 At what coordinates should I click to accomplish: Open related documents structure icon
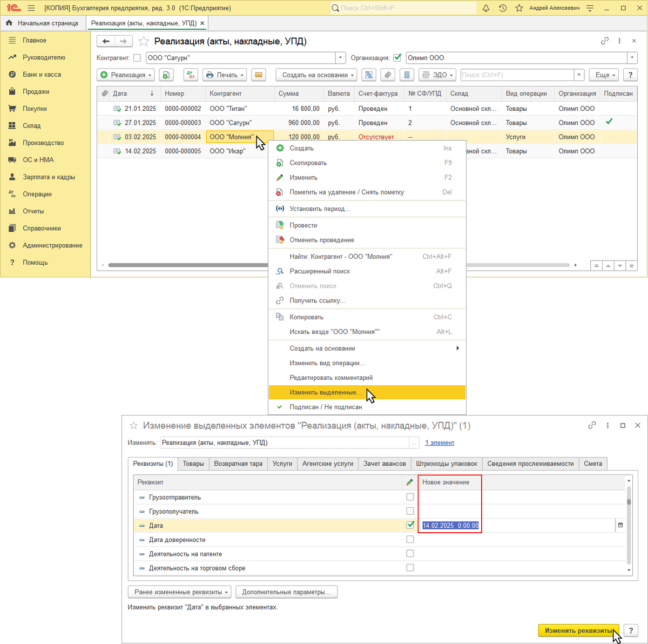[x=369, y=75]
